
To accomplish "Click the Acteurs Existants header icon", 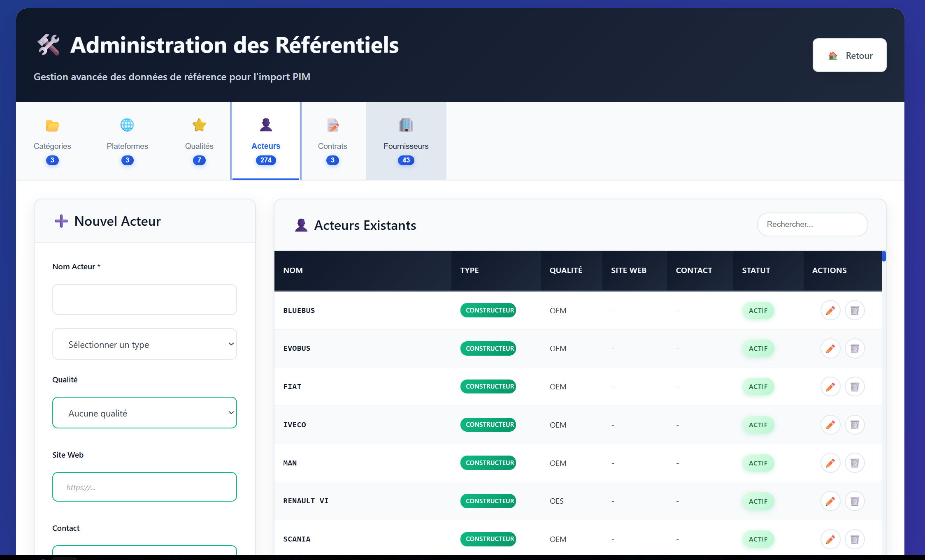I will [301, 225].
